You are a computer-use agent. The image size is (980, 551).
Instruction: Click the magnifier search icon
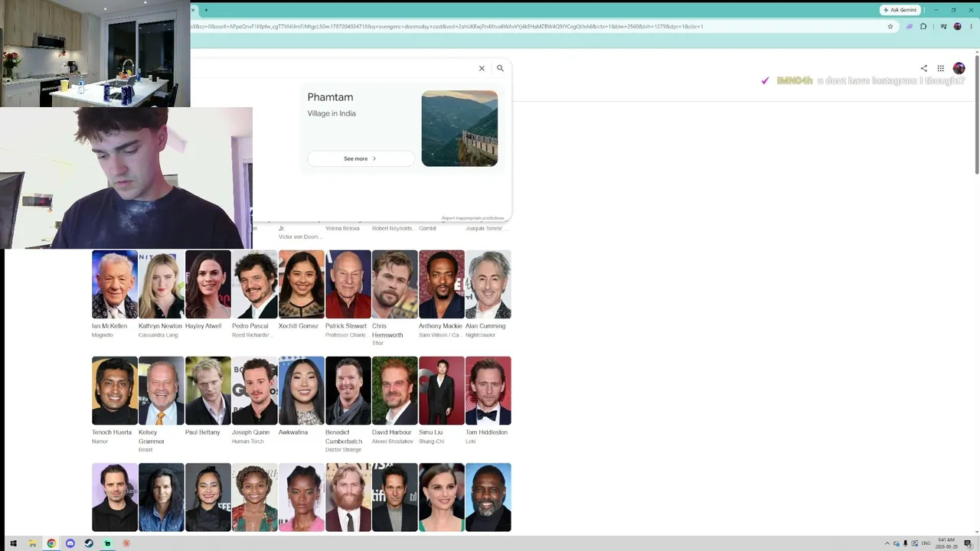(x=500, y=68)
